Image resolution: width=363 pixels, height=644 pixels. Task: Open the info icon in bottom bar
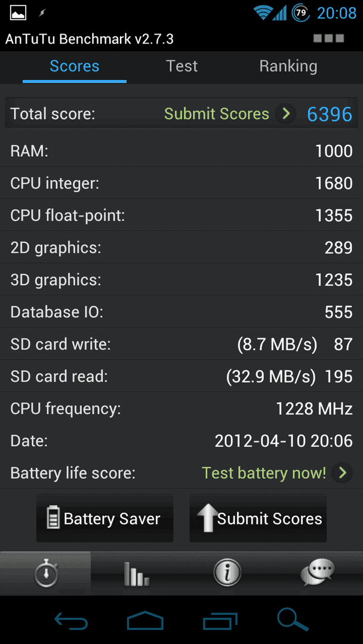point(226,572)
